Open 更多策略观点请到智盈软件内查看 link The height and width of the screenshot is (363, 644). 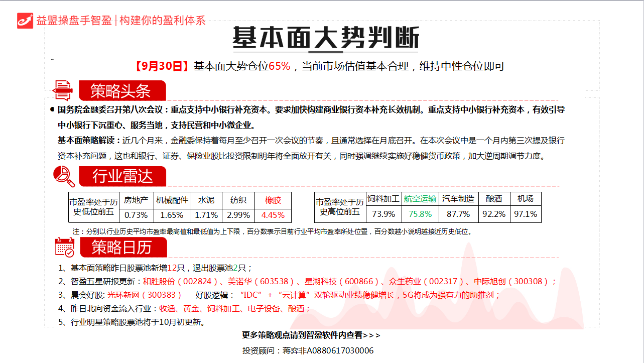click(311, 335)
